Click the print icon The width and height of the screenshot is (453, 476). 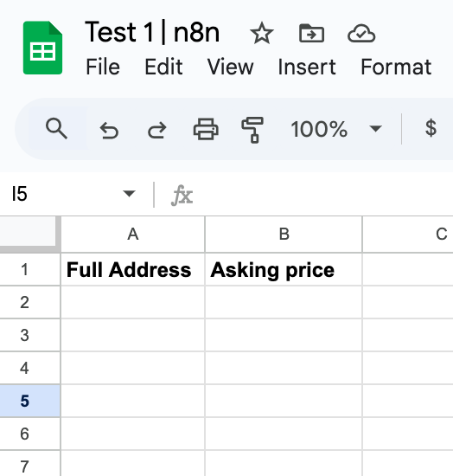click(x=206, y=129)
